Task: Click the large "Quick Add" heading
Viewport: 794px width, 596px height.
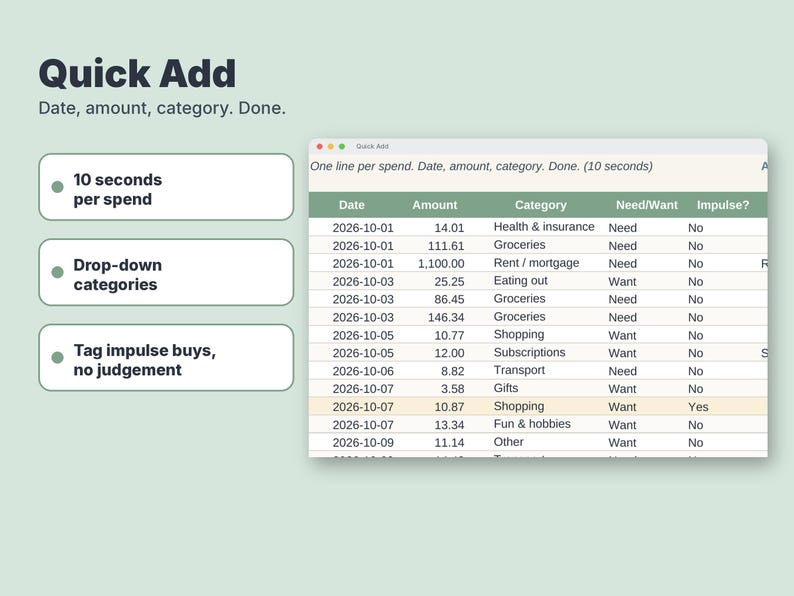Action: click(x=137, y=73)
